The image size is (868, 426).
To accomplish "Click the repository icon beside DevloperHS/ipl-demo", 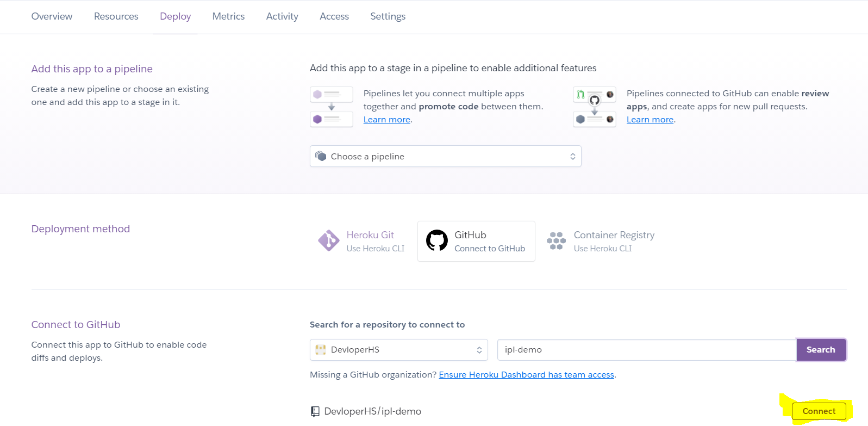I will point(315,412).
